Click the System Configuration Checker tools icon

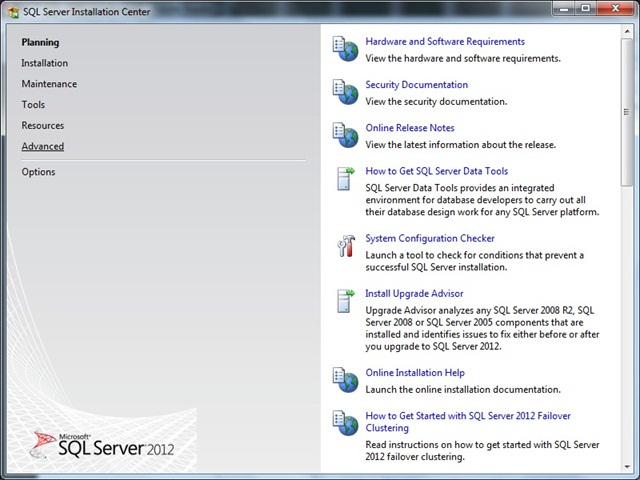346,246
